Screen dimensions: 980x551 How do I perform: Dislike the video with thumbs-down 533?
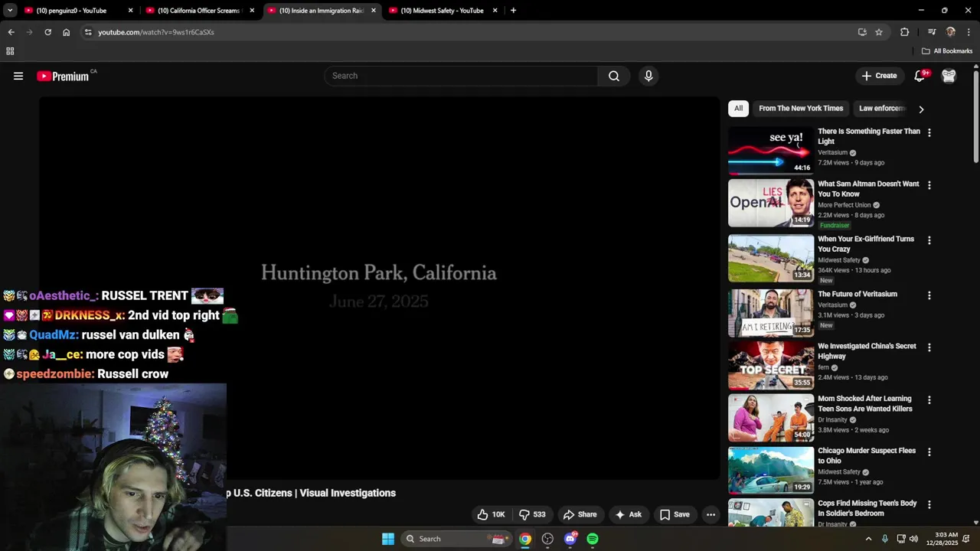point(532,514)
